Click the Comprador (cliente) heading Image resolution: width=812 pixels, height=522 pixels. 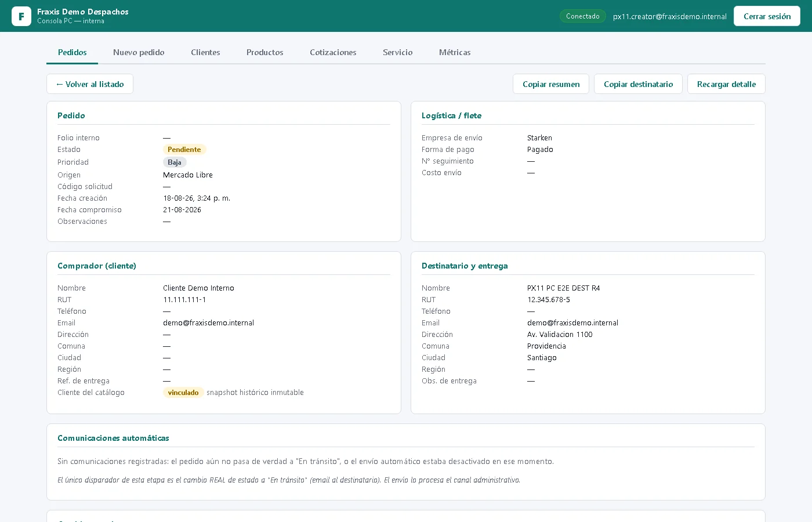pyautogui.click(x=97, y=266)
